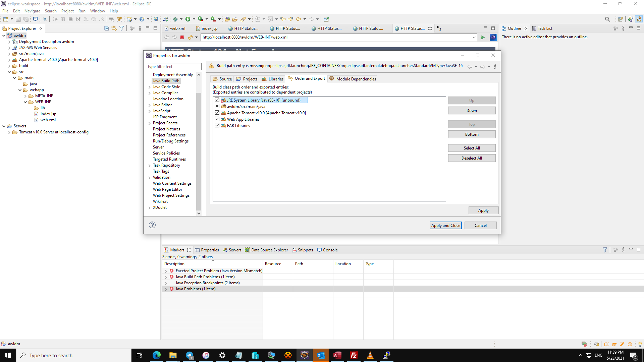Open FileZilla from the taskbar
The height and width of the screenshot is (362, 644).
(354, 355)
